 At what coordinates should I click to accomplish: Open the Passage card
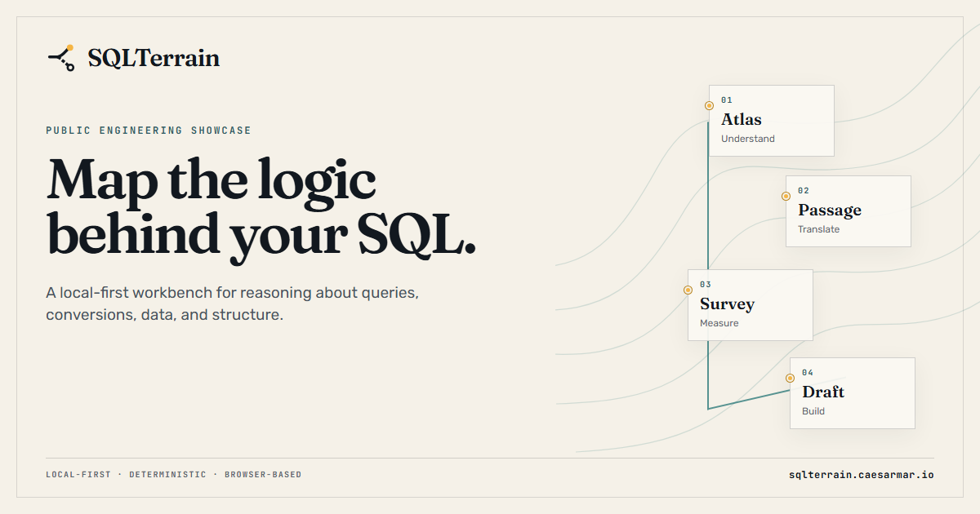point(848,211)
